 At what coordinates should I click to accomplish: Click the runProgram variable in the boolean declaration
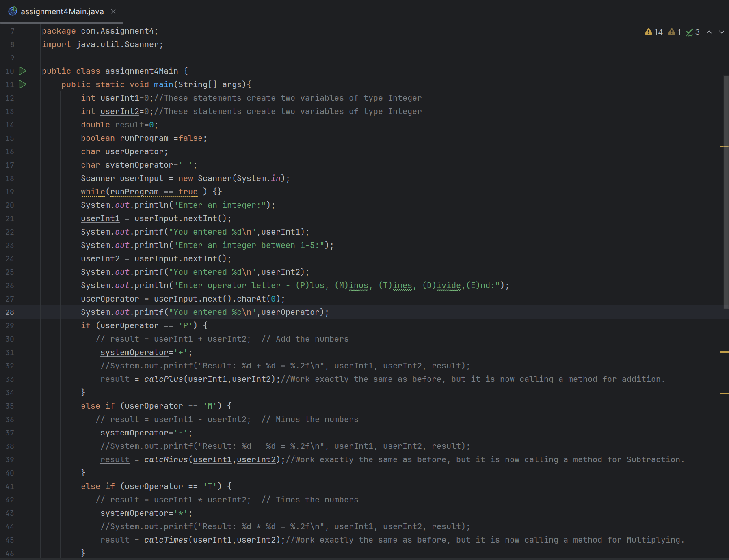(x=144, y=138)
